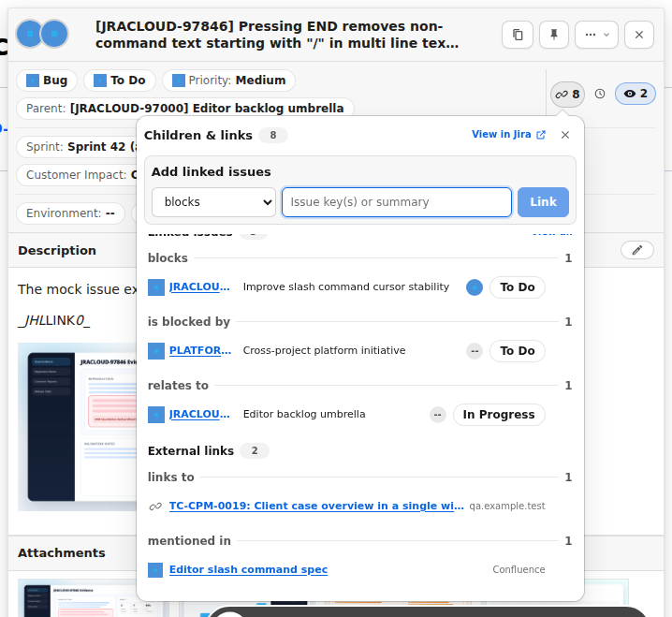This screenshot has width=672, height=617.
Task: Click issue type icon of relates to row
Action: pyautogui.click(x=156, y=415)
